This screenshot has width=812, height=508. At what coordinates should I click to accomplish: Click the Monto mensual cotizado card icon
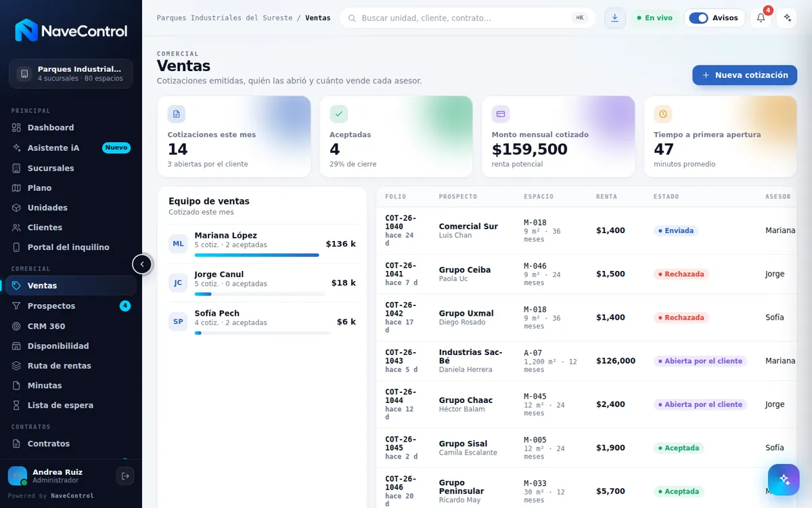tap(501, 114)
